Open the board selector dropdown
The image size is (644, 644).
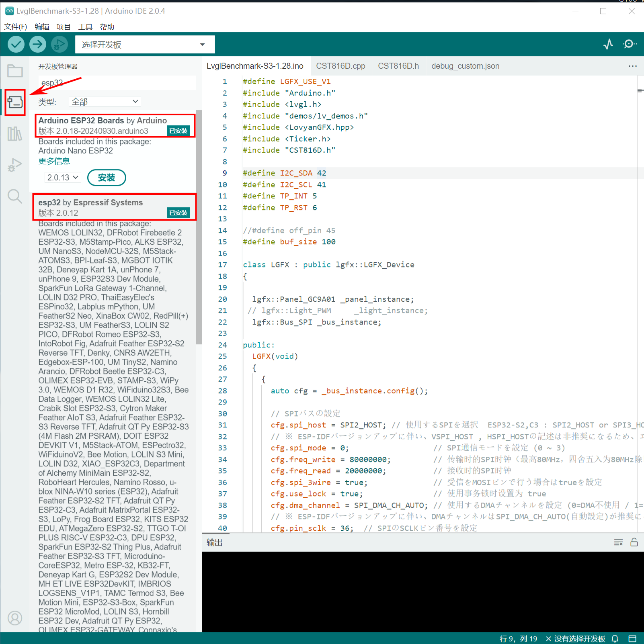145,44
